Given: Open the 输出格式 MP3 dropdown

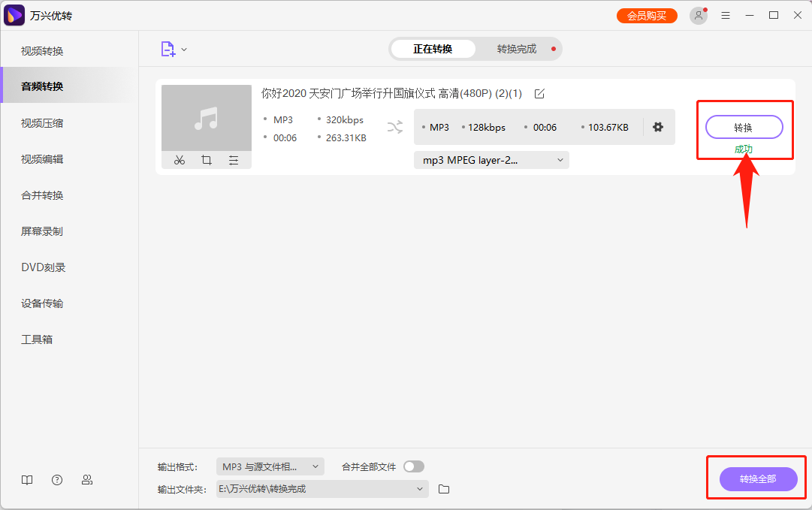Looking at the screenshot, I should point(268,466).
